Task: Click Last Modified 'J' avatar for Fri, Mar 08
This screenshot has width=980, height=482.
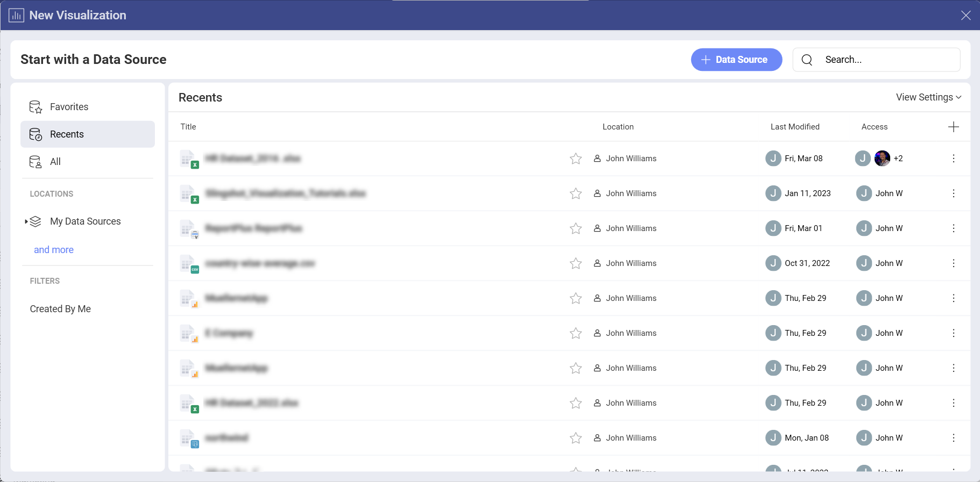Action: pyautogui.click(x=773, y=159)
